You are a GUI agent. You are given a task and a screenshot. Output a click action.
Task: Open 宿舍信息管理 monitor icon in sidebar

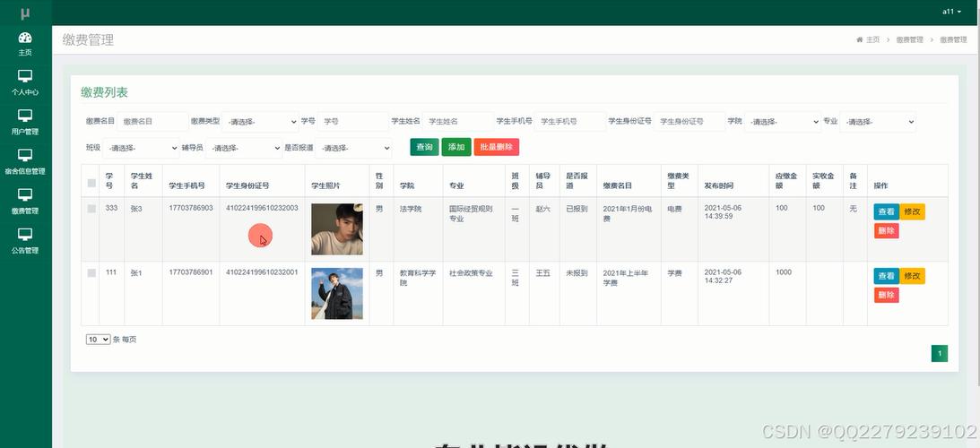tap(25, 155)
